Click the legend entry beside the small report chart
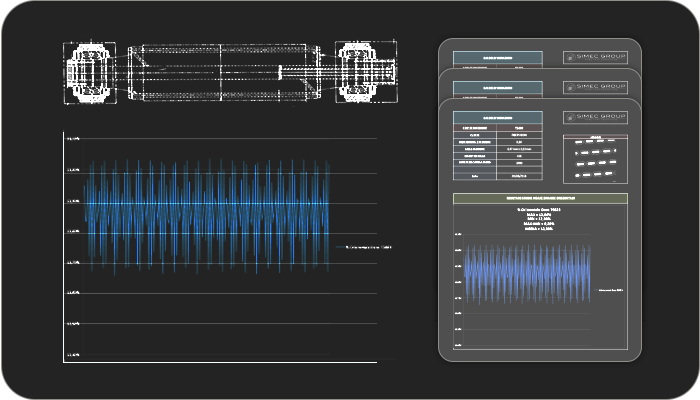 (608, 290)
